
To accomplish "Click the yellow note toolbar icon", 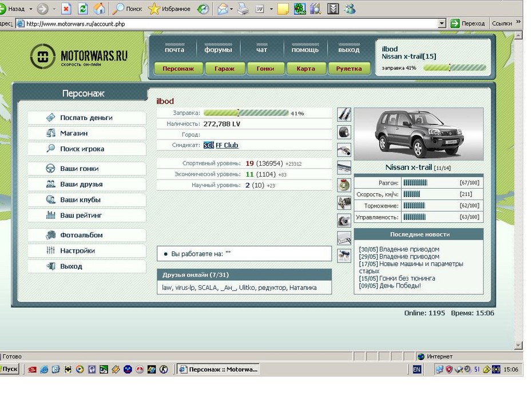I will 283,9.
